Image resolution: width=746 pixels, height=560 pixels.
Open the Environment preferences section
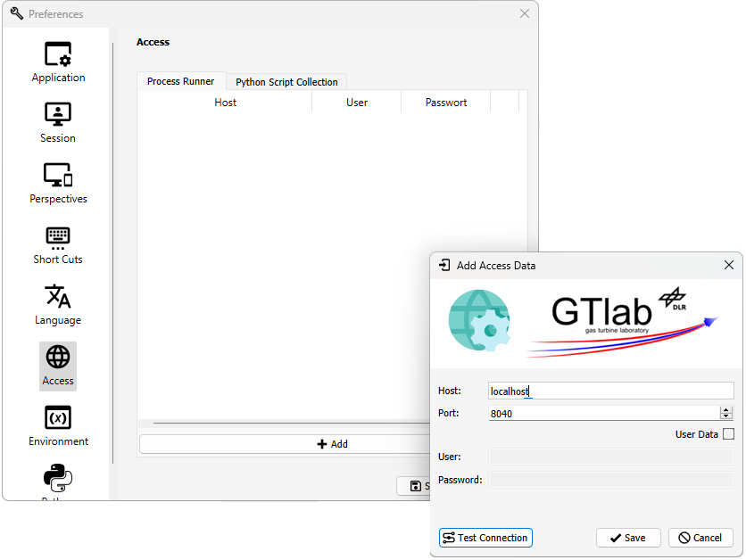tap(58, 426)
